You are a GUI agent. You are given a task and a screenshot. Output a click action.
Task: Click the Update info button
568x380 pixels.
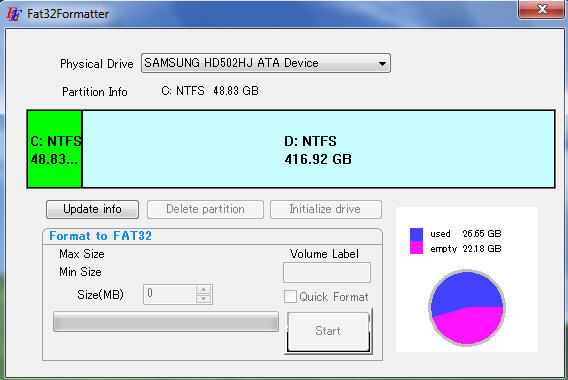[x=92, y=209]
